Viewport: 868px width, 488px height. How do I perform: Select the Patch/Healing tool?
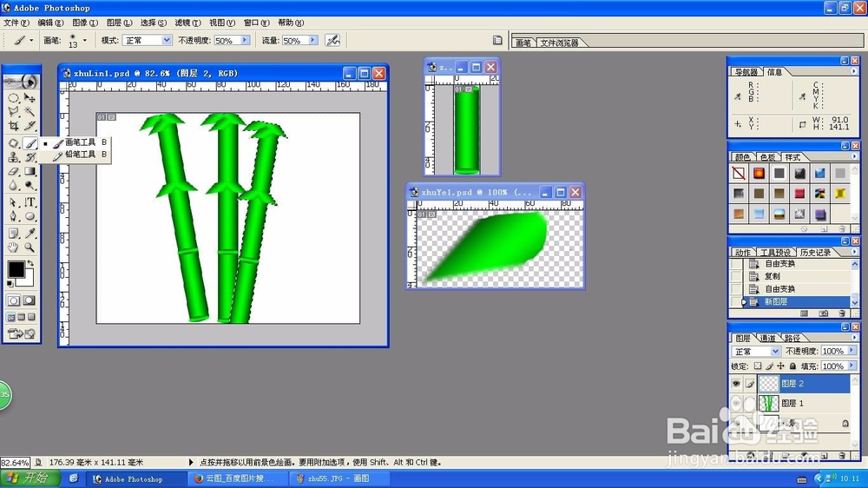click(x=13, y=143)
